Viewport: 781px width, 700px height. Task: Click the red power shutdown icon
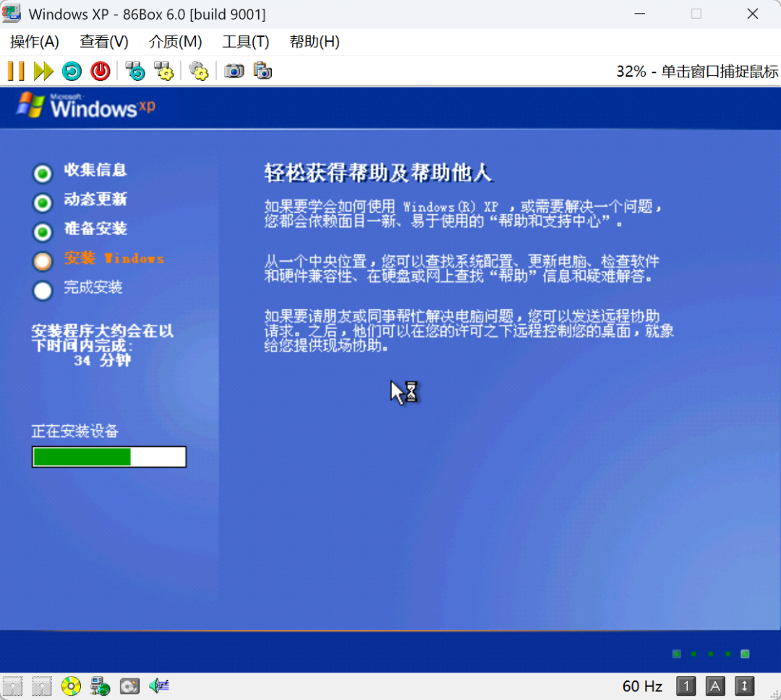[x=100, y=72]
